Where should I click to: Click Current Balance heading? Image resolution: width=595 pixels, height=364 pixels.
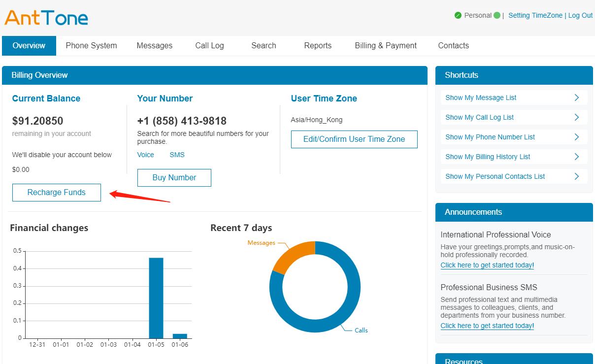click(46, 99)
